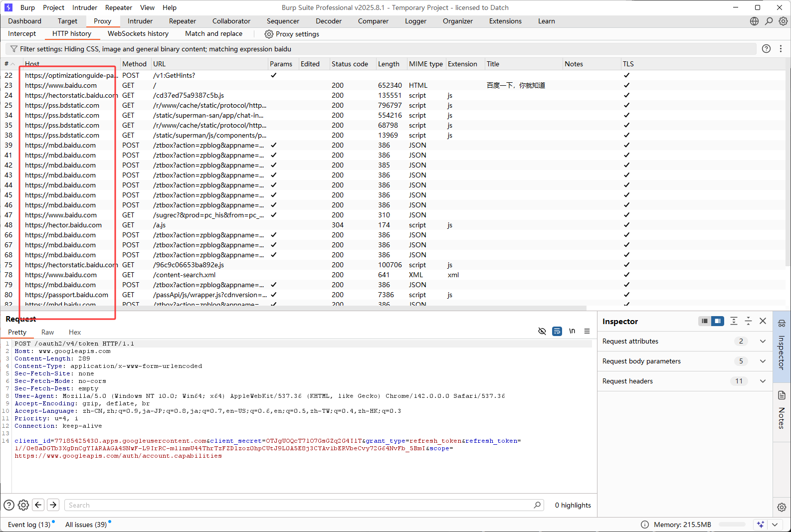This screenshot has height=532, width=791.
Task: Toggle the \n non-printing characters button
Action: click(572, 331)
